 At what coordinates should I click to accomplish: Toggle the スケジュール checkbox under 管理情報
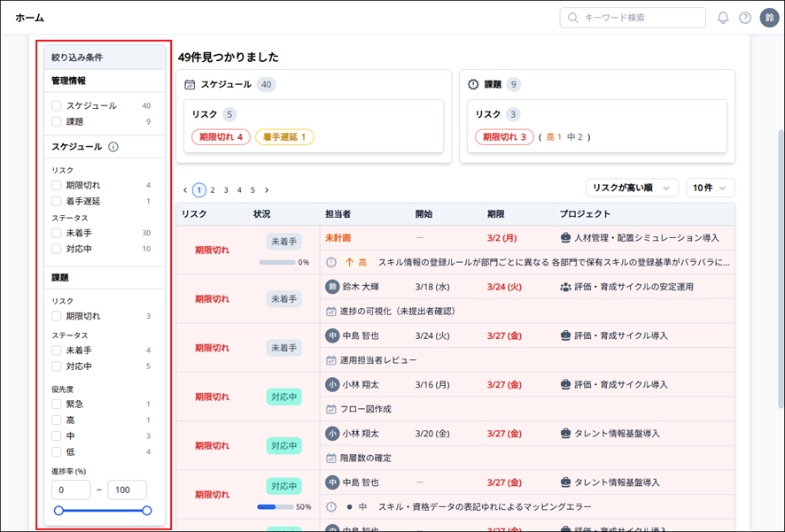(57, 106)
